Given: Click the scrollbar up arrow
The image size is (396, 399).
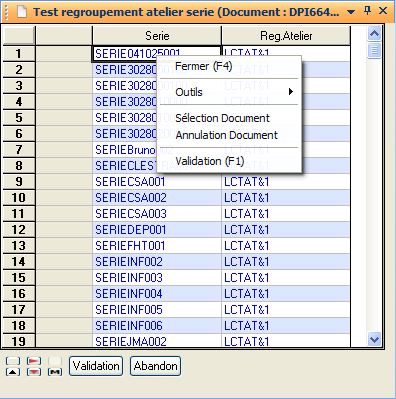Looking at the screenshot, I should point(374,33).
